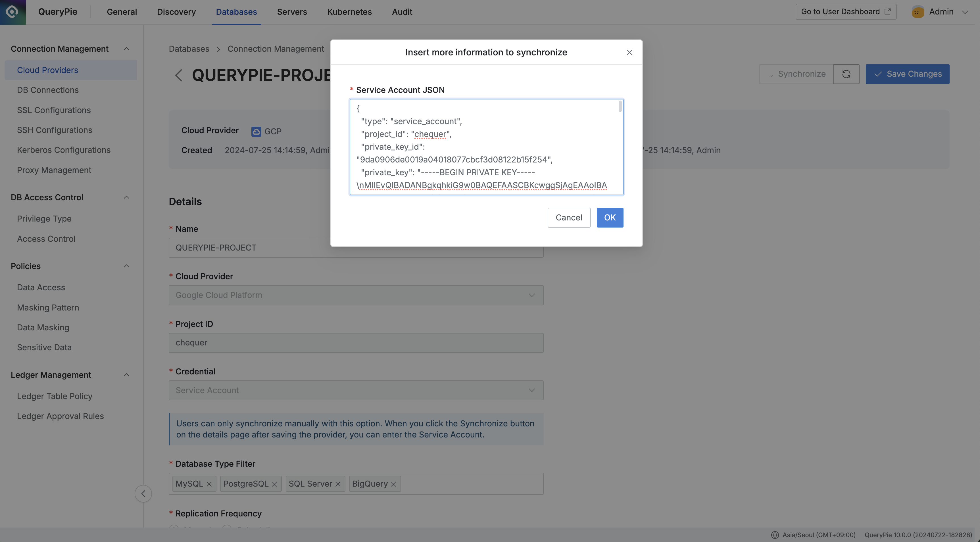This screenshot has height=542, width=980.
Task: Click the QueryPie logo icon
Action: (x=12, y=12)
